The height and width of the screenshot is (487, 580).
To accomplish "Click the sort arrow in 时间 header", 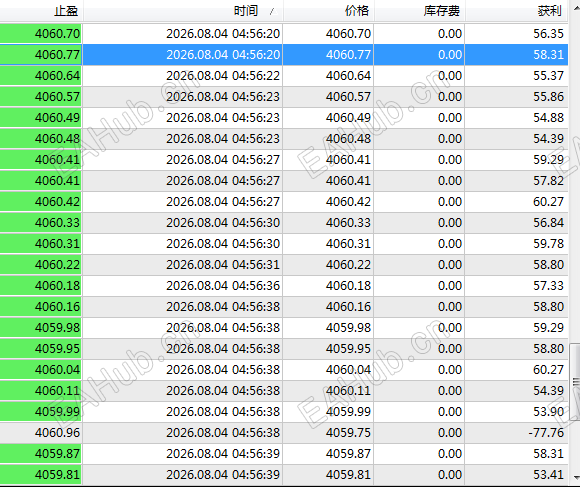I will point(273,11).
